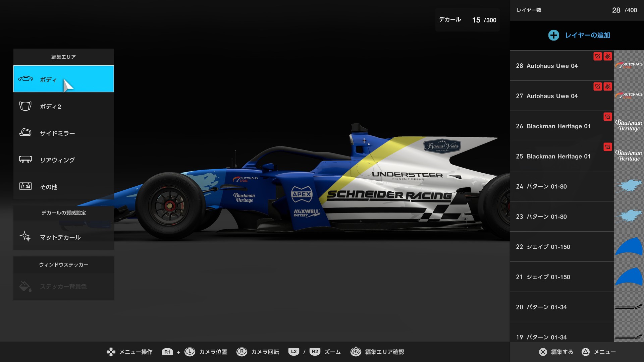Image resolution: width=644 pixels, height=362 pixels.
Task: Click the plus icon to add layer
Action: coord(553,35)
